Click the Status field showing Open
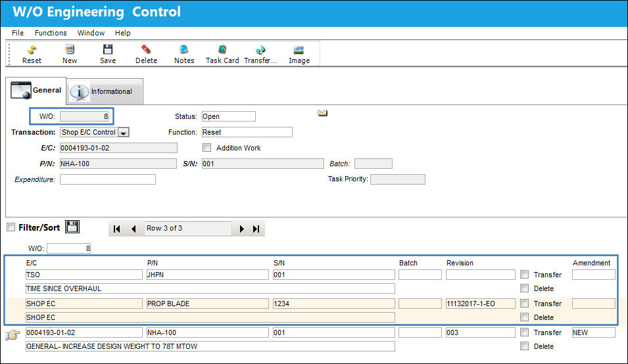The image size is (628, 364). coord(229,116)
